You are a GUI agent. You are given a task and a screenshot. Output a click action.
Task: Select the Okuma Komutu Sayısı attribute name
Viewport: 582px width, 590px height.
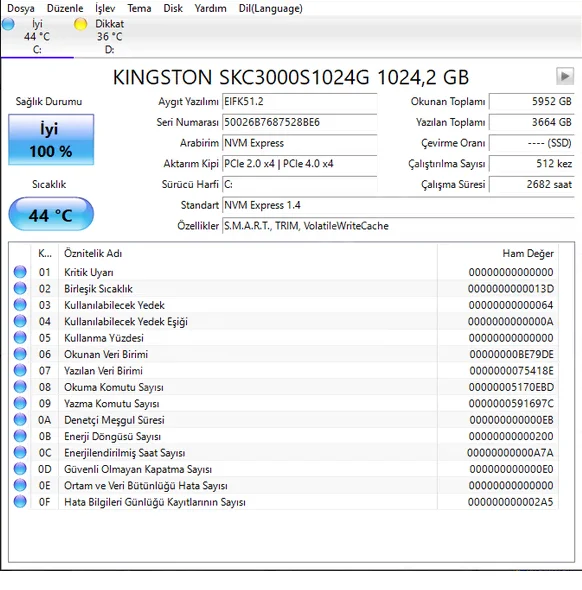pyautogui.click(x=114, y=387)
